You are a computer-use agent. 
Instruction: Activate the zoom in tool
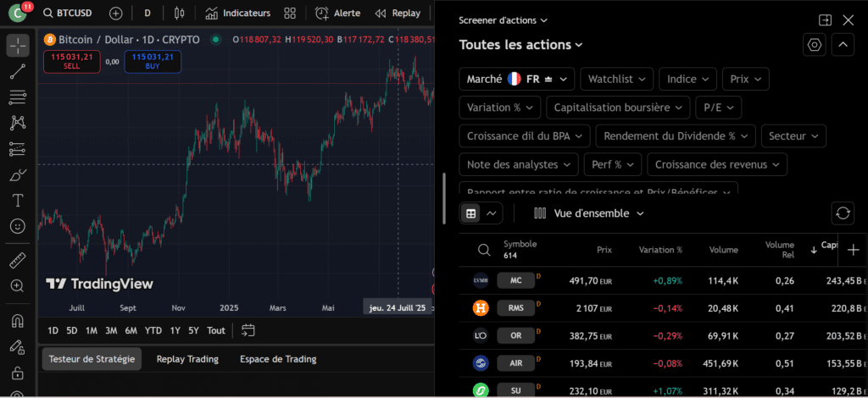(18, 285)
